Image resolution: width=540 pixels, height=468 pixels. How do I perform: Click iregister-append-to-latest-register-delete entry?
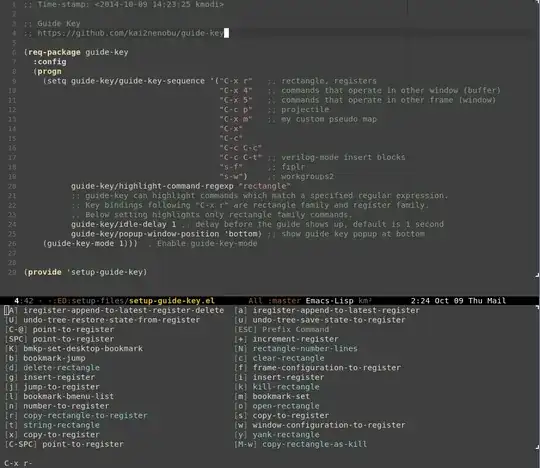(x=114, y=310)
